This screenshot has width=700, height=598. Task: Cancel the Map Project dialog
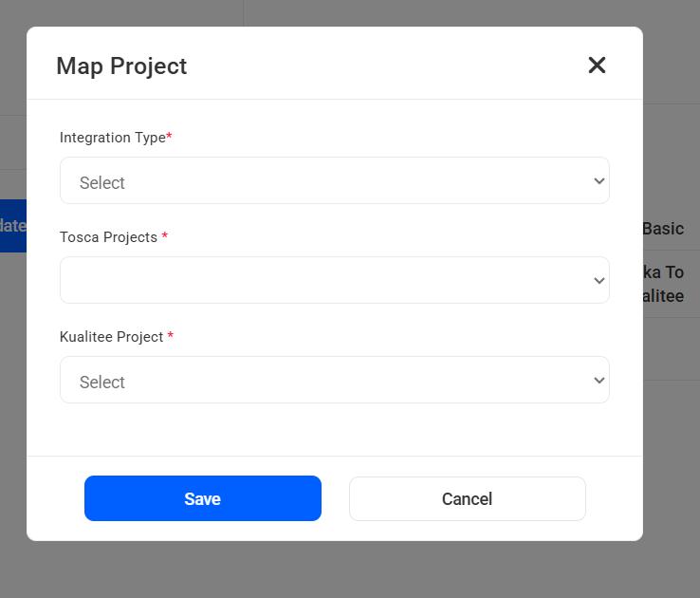467,499
